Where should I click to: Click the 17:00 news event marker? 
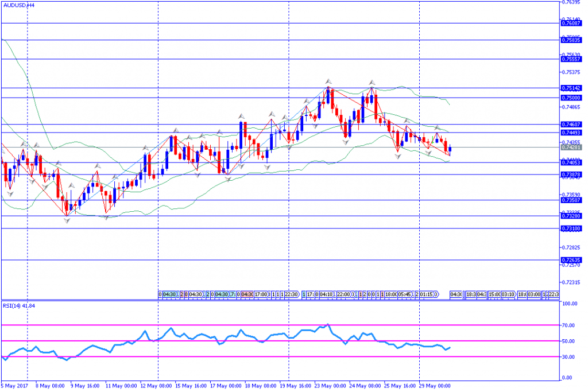point(261,294)
